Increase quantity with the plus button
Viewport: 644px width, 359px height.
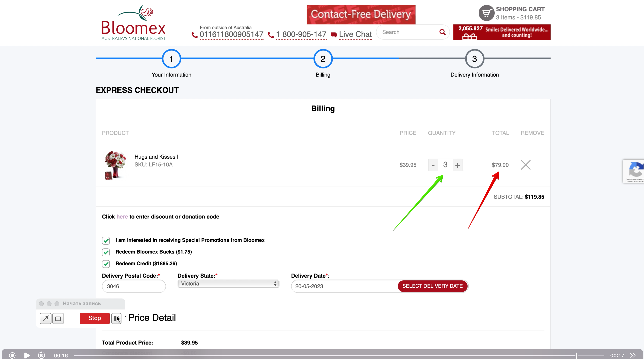pyautogui.click(x=458, y=165)
